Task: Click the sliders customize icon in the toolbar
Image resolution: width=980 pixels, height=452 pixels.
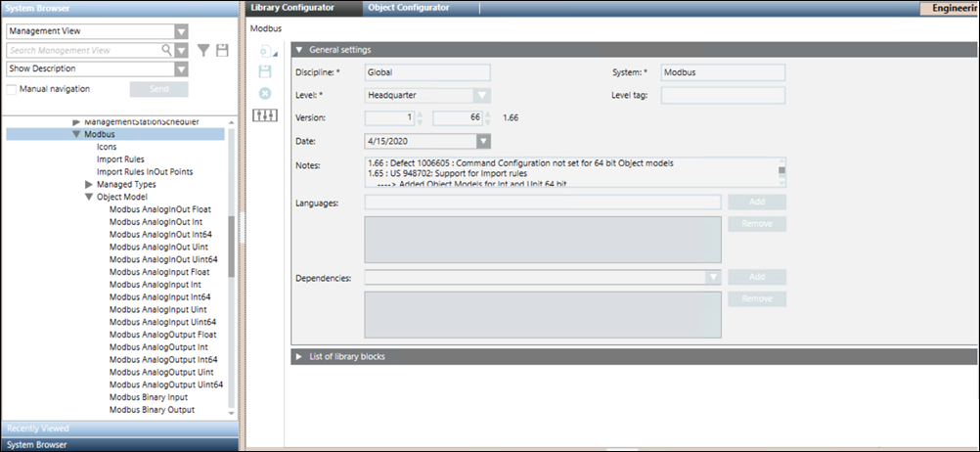Action: point(264,114)
